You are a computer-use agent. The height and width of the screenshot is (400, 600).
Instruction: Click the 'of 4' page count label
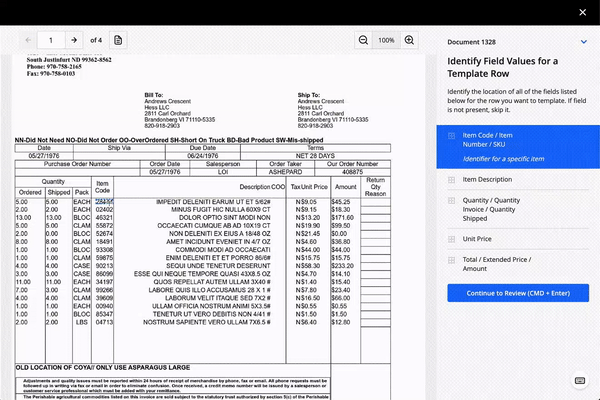coord(96,40)
